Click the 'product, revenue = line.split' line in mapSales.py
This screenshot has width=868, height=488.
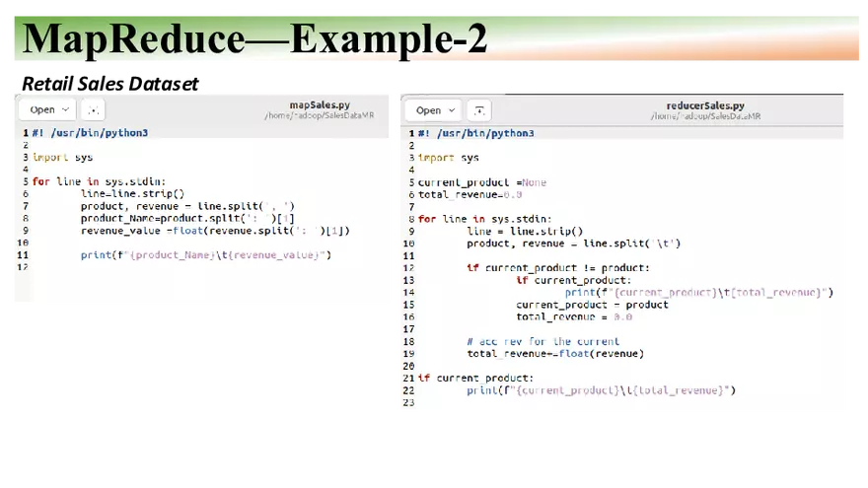click(x=187, y=206)
